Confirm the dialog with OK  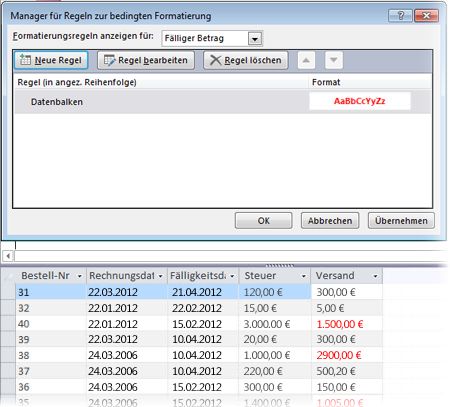(x=263, y=221)
